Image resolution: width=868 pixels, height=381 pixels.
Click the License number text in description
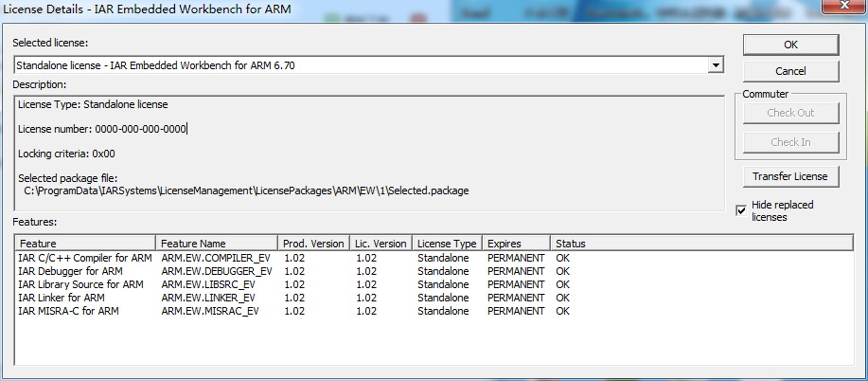[102, 129]
